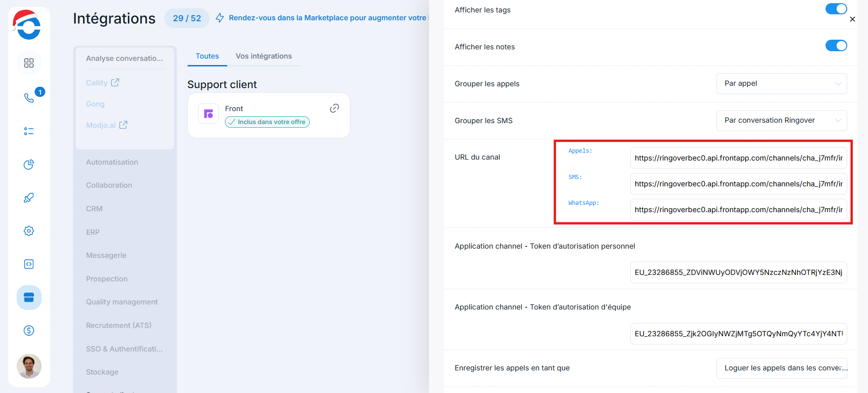Select the CRM category in sidebar
The height and width of the screenshot is (393, 868).
point(94,209)
